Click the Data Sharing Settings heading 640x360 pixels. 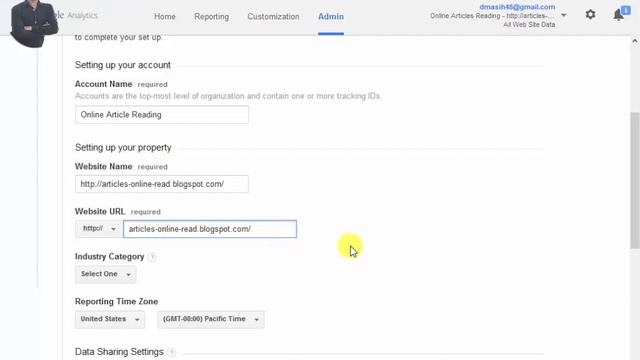tap(119, 352)
